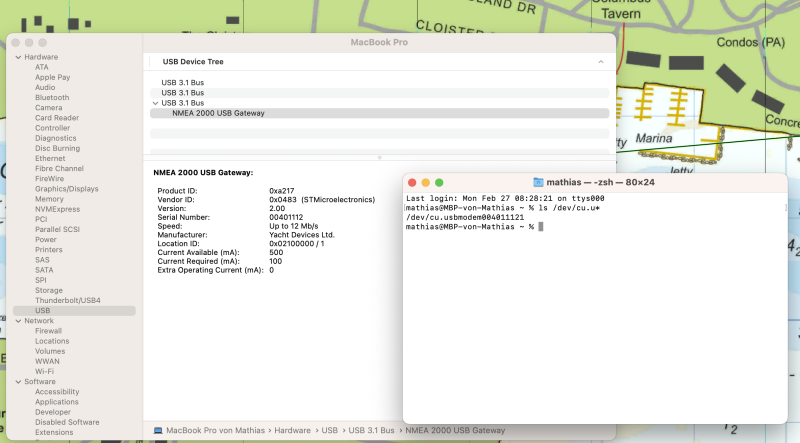
Task: Click Hardware in the bottom path bar
Action: tap(292, 431)
